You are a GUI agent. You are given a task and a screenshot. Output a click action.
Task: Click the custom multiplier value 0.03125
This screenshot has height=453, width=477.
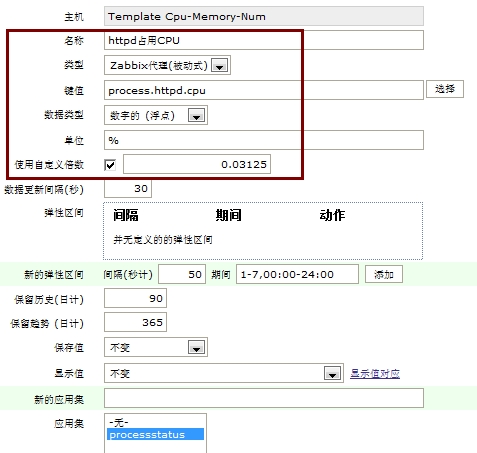click(197, 164)
